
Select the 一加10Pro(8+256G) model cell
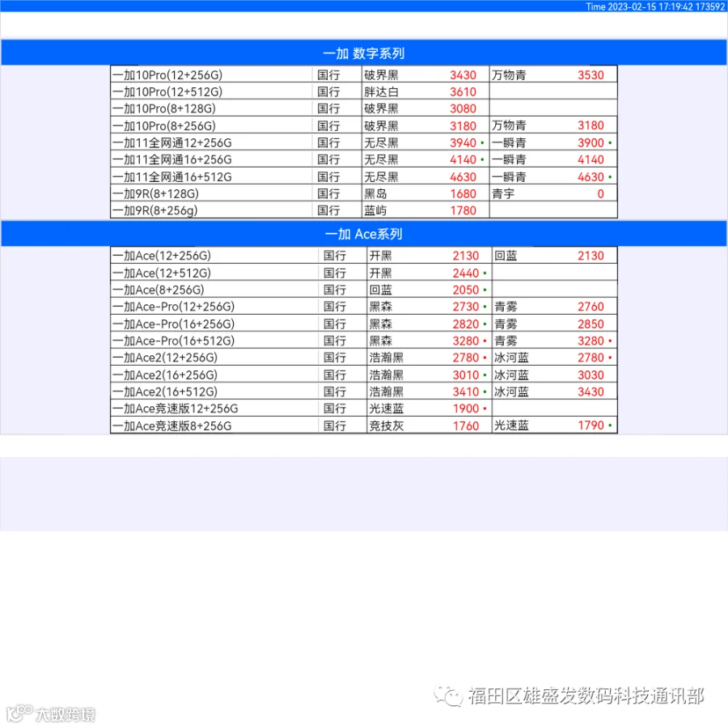click(x=211, y=125)
